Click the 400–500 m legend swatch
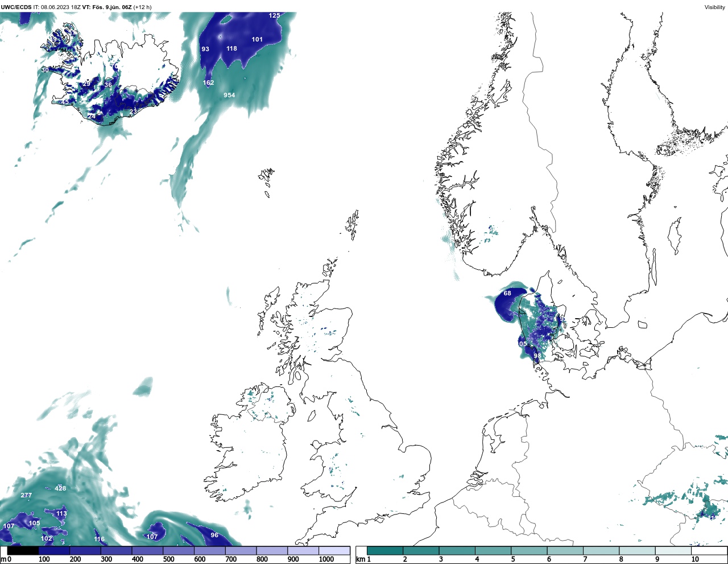The image size is (728, 564). click(147, 551)
